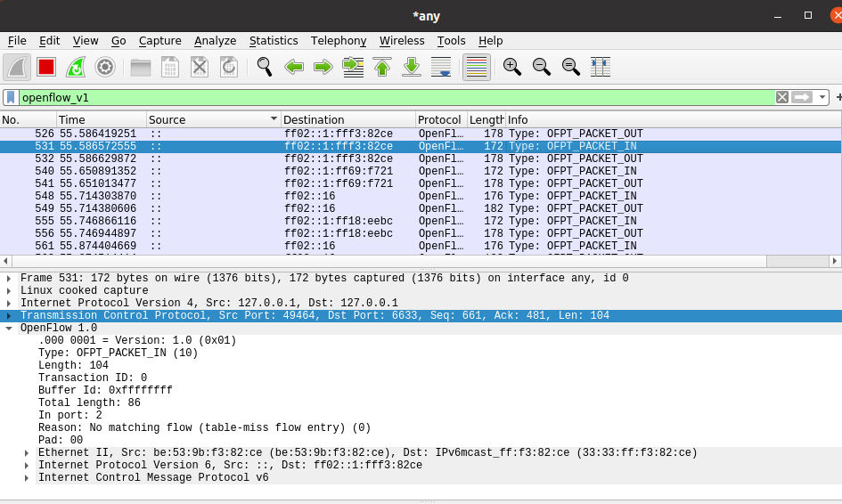
Task: Open the Statistics menu
Action: pos(274,41)
